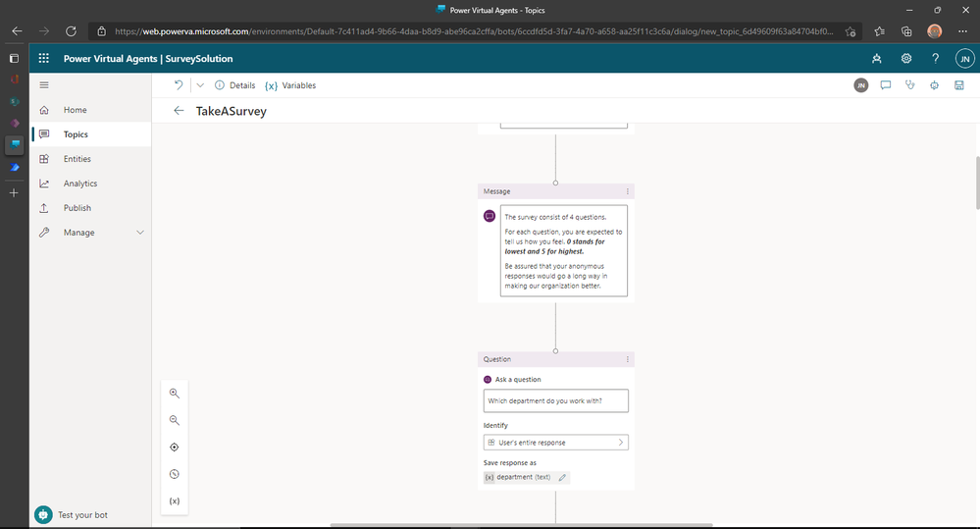The height and width of the screenshot is (529, 980).
Task: Open the help question mark icon
Action: pyautogui.click(x=935, y=58)
